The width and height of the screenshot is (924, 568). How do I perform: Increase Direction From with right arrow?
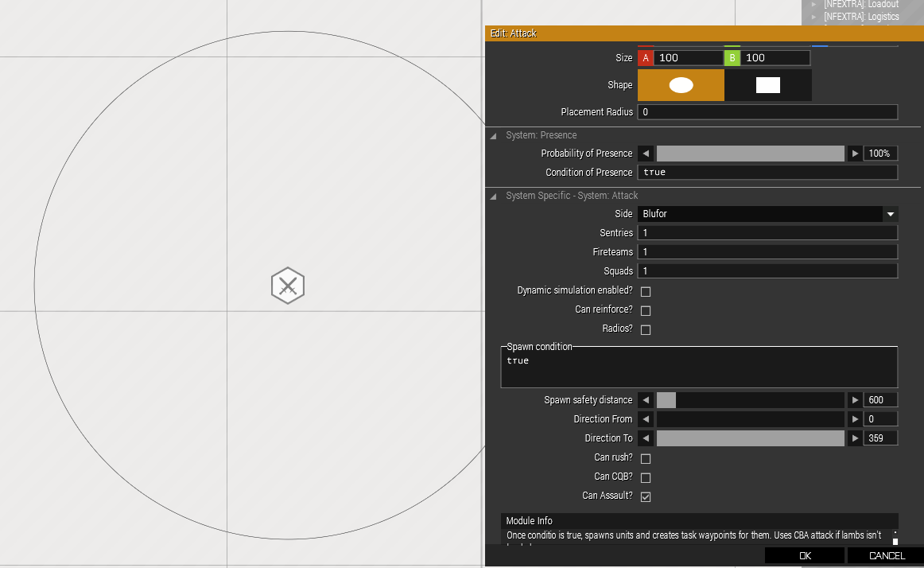pyautogui.click(x=855, y=419)
